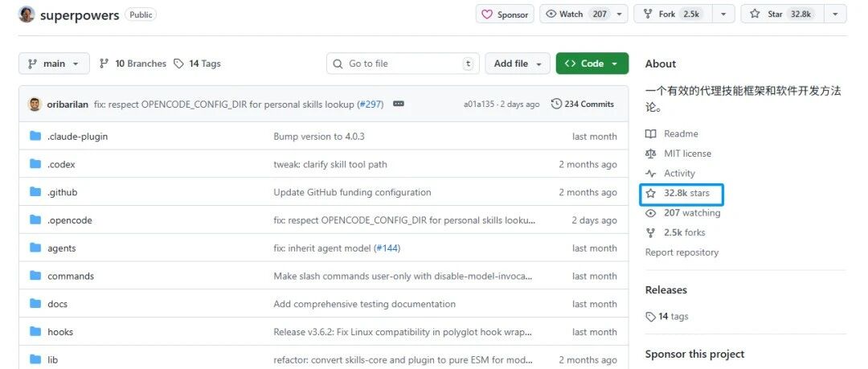
Task: Open commit 'Update GitHub funding configuration'
Action: click(352, 192)
